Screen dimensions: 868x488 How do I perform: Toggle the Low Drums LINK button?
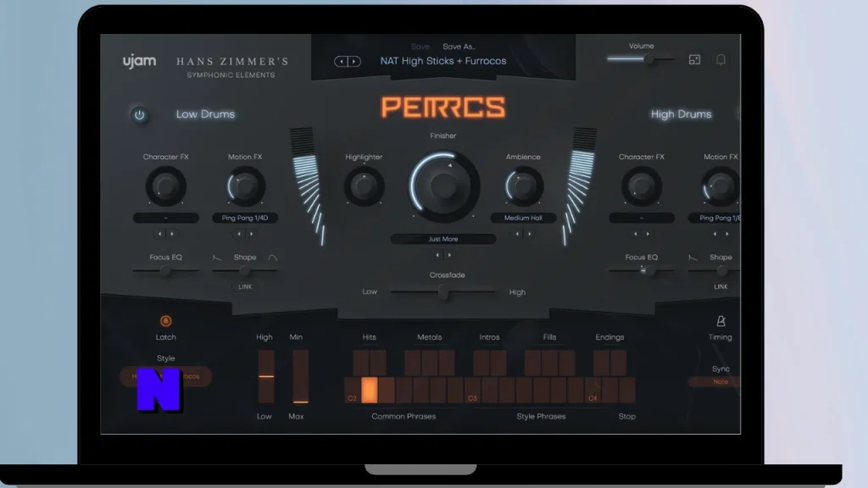(x=245, y=286)
